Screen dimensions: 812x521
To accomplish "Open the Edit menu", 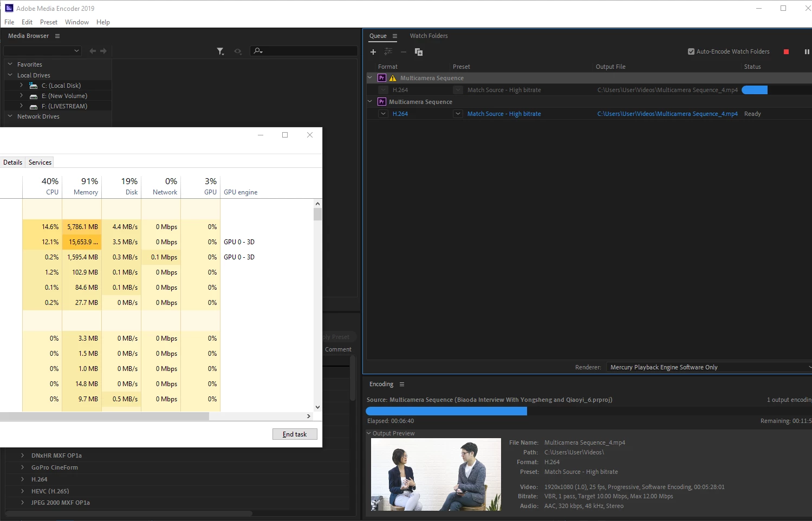I will coord(27,22).
